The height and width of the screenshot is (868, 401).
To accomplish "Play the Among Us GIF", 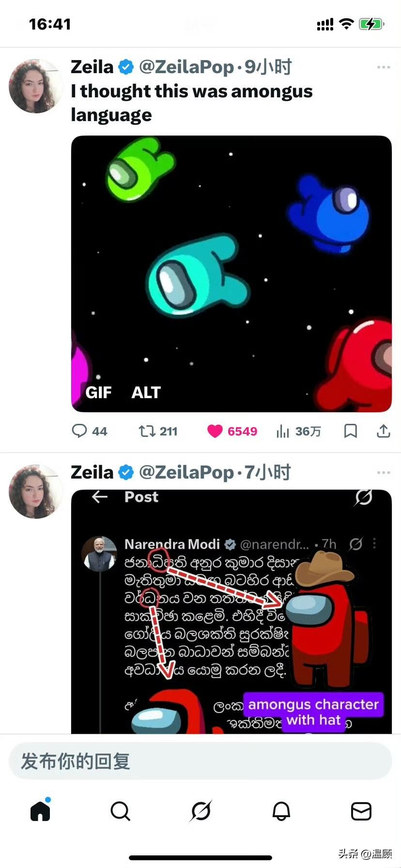I will (x=231, y=271).
